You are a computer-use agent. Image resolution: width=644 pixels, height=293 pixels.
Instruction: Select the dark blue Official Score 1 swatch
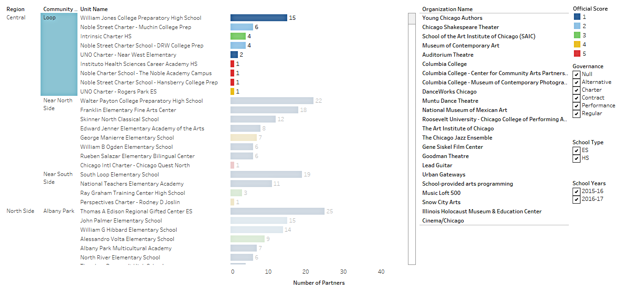(578, 18)
